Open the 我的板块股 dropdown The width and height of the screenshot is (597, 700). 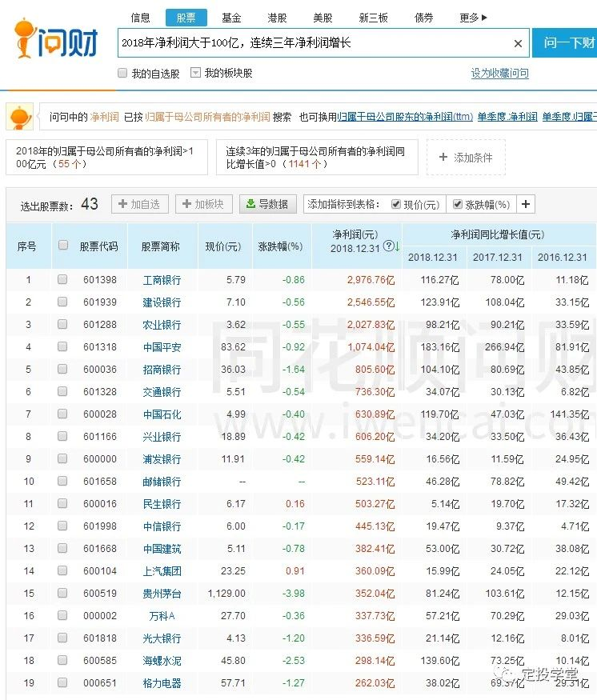click(x=195, y=73)
